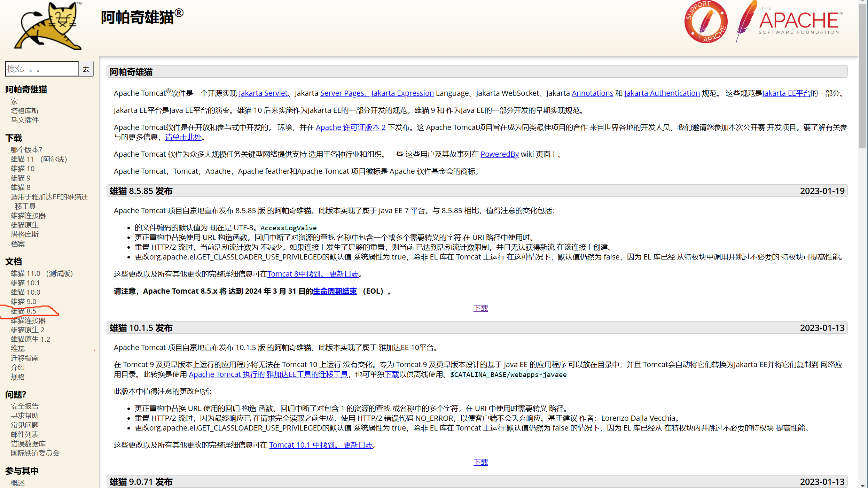Viewport: 868px width, 488px height.
Task: Open sidebar link 家
Action: pos(14,101)
